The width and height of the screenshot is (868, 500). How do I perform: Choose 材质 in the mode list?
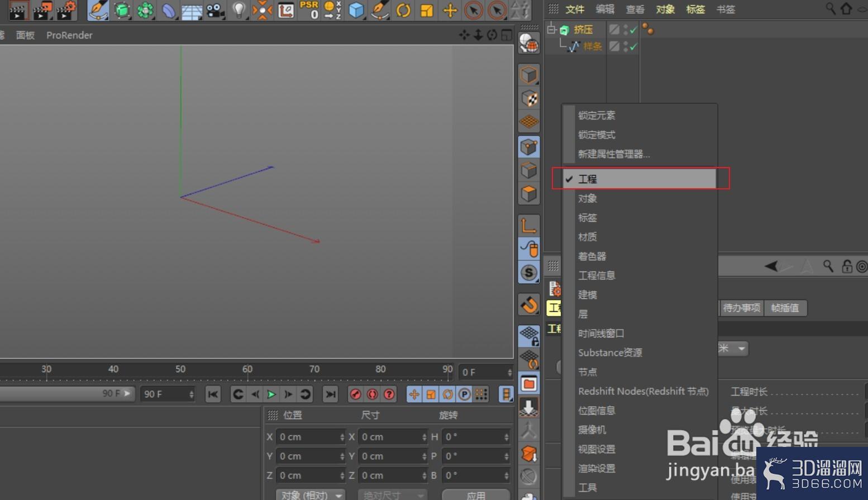click(x=640, y=237)
